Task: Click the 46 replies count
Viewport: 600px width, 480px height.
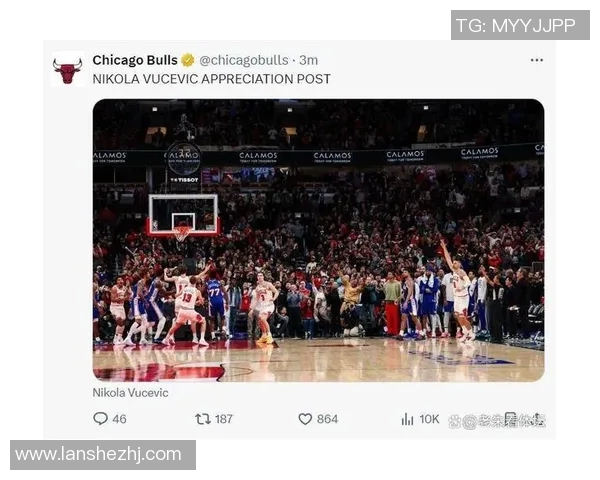Action: tap(119, 419)
